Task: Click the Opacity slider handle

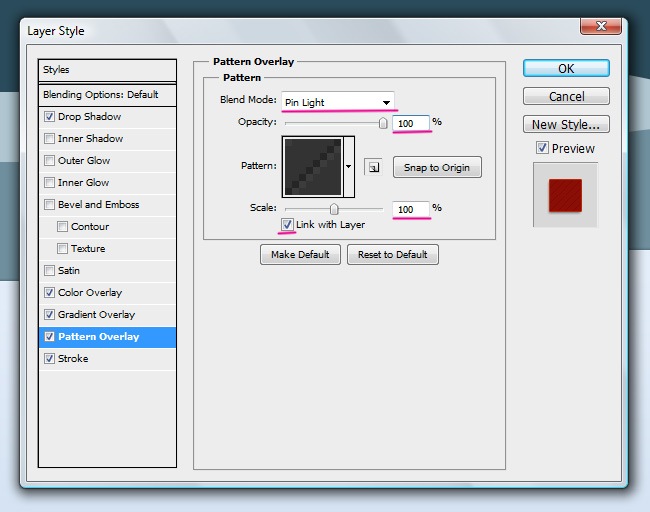Action: [x=382, y=123]
